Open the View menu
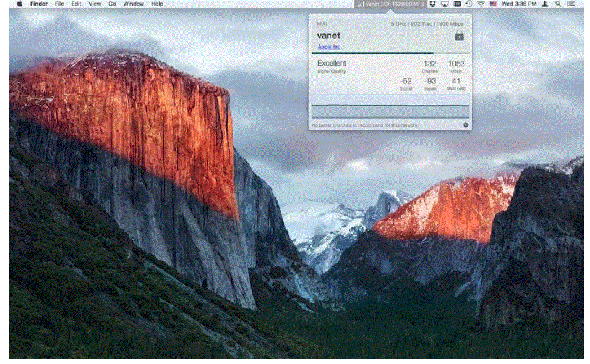The width and height of the screenshot is (590, 364). (x=95, y=4)
